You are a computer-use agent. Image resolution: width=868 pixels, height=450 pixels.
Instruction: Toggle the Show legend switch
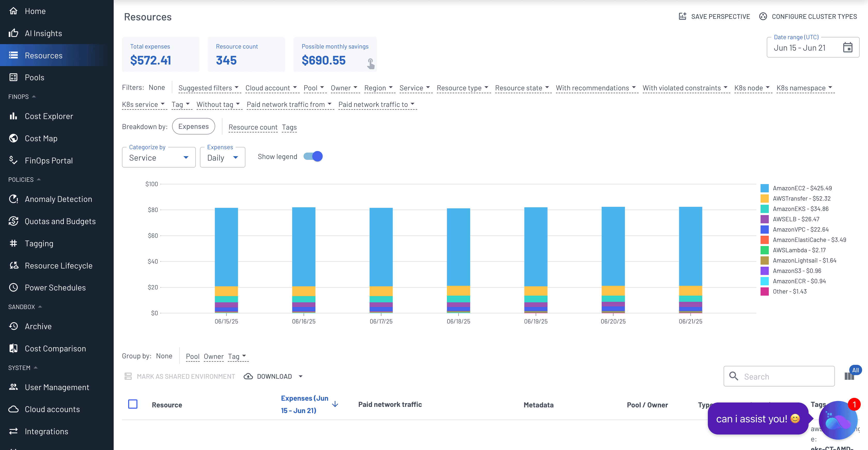pos(313,157)
